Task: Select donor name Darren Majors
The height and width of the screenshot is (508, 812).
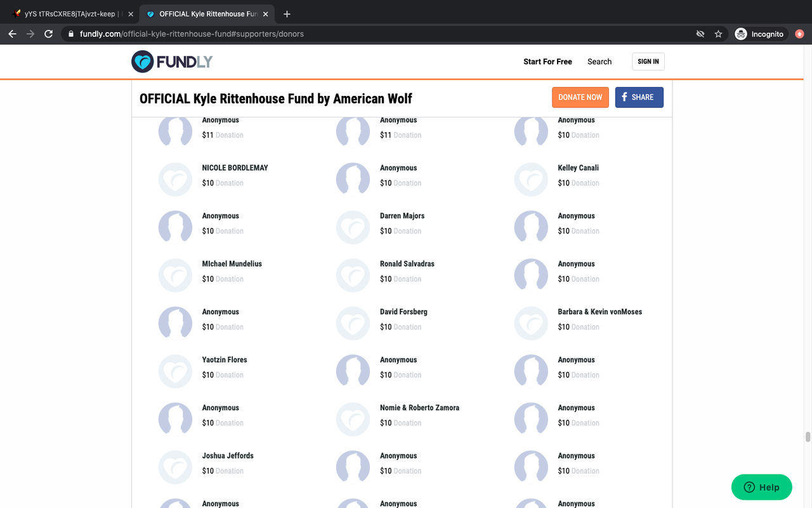Action: pos(402,216)
